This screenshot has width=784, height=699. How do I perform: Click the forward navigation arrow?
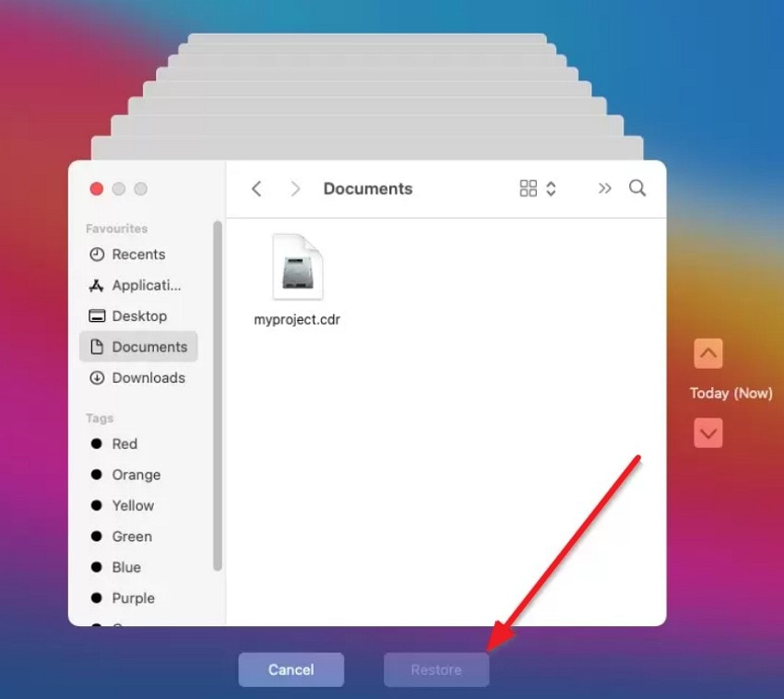[x=295, y=188]
